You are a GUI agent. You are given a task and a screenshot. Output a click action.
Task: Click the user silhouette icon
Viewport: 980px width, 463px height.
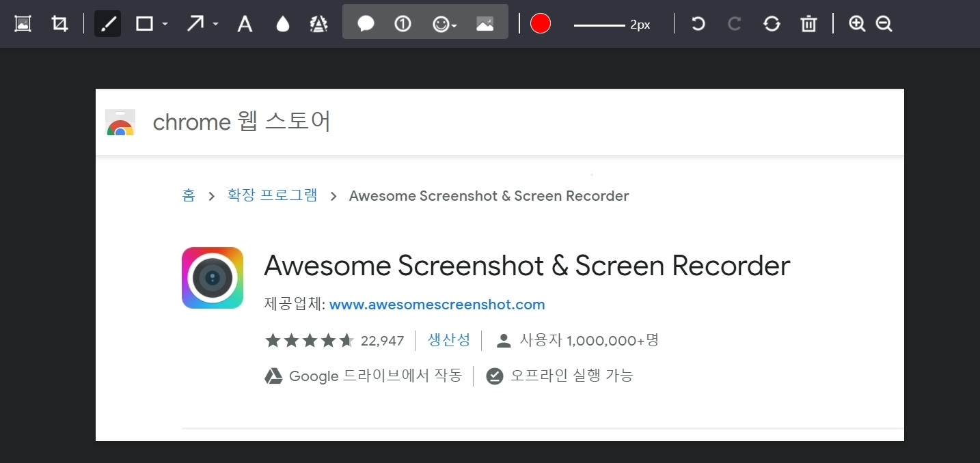click(504, 341)
